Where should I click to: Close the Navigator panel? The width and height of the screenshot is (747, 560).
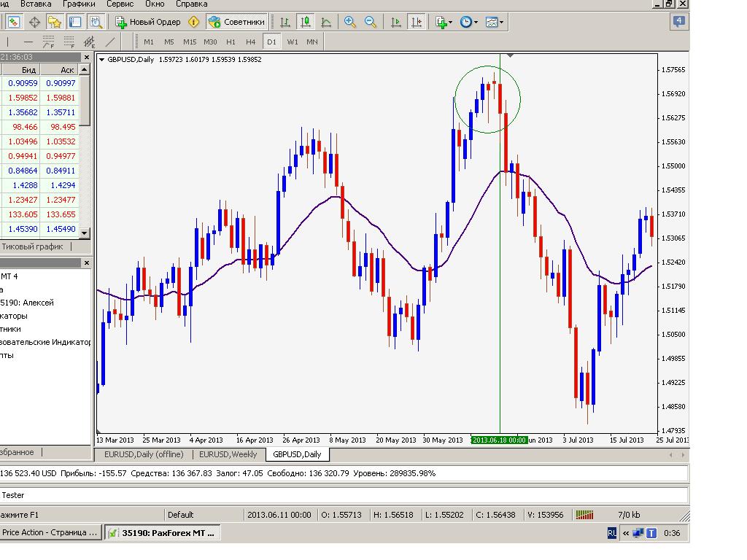(x=86, y=262)
